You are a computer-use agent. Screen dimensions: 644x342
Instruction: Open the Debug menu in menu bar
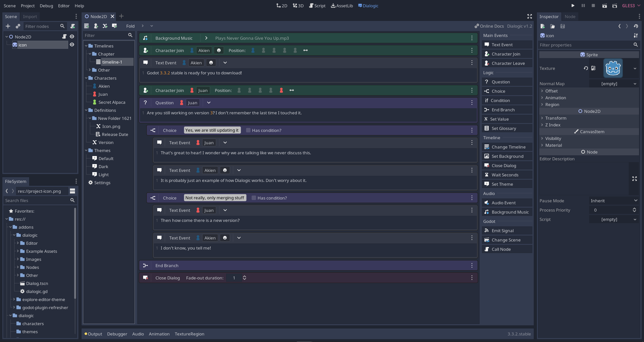46,6
